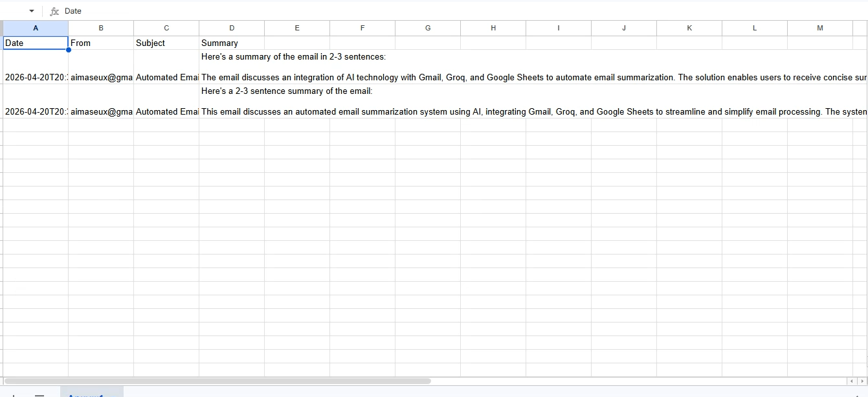The width and height of the screenshot is (868, 397).
Task: Select the date cell beside "The email discusses" summary
Action: click(36, 67)
